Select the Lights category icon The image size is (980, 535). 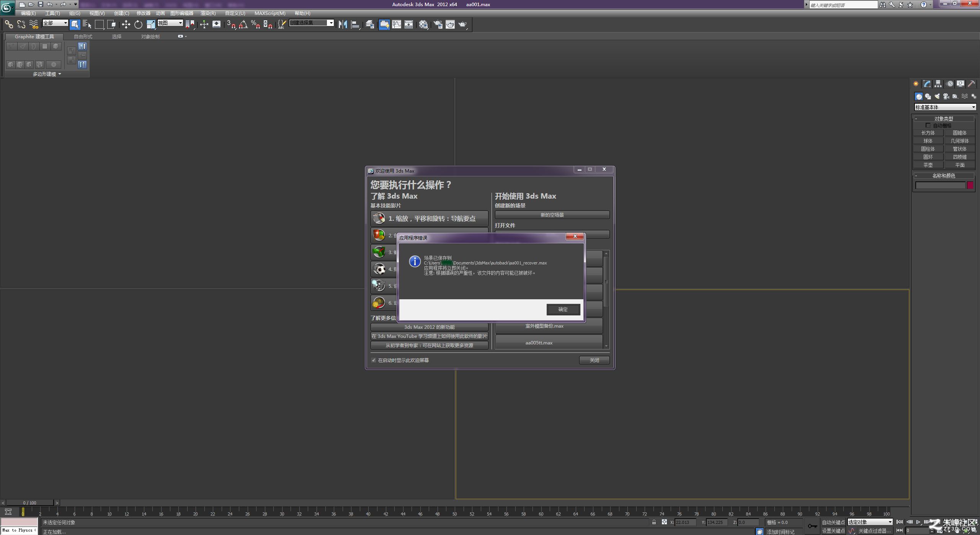[937, 96]
